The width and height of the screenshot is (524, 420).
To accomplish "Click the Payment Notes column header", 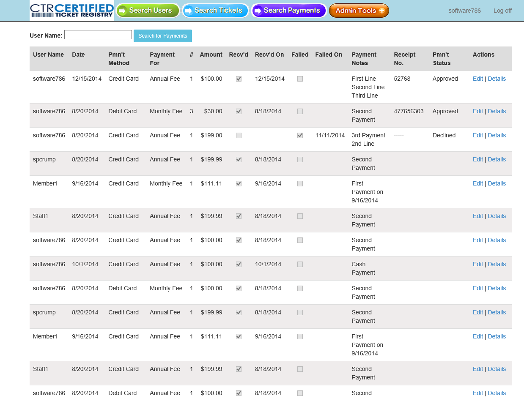I will (x=364, y=59).
